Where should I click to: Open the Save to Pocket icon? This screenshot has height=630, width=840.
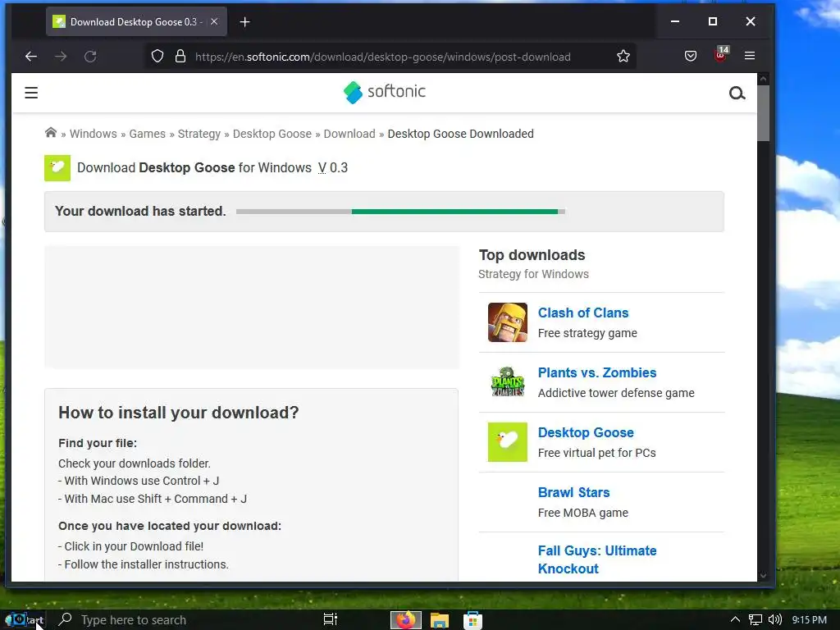(x=691, y=56)
